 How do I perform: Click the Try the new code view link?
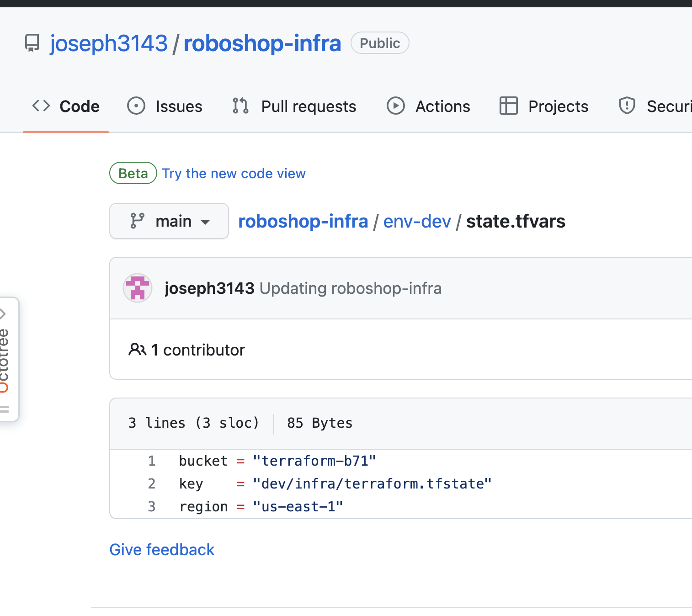click(x=234, y=174)
